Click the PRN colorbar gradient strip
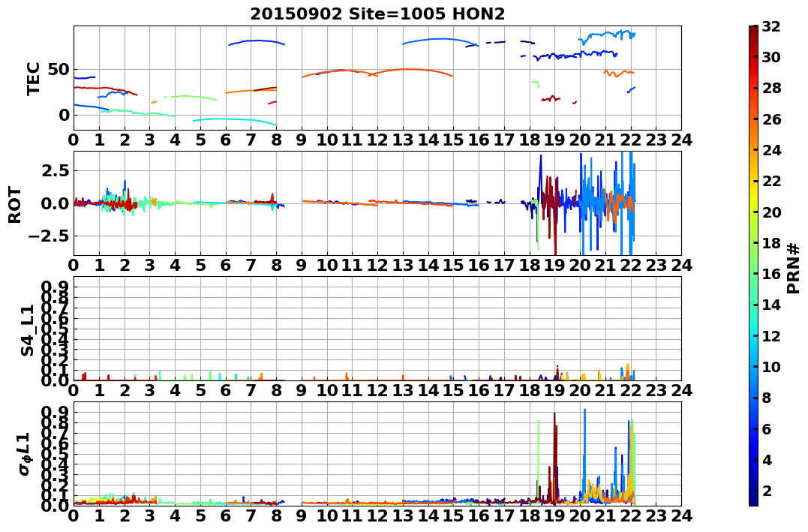 753,266
